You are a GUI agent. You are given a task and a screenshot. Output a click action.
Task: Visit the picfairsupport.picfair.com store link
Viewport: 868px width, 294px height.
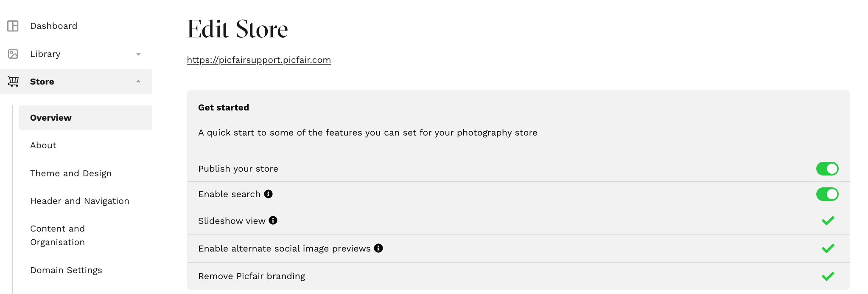tap(259, 60)
